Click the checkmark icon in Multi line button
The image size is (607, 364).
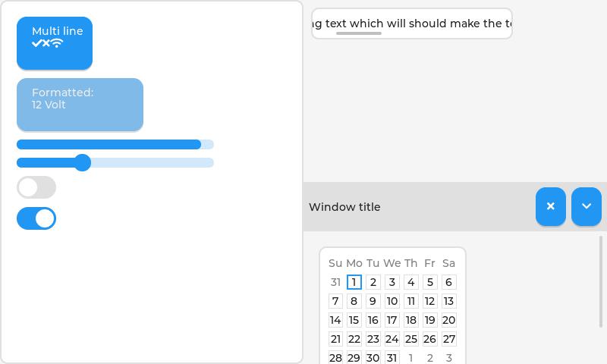coord(36,43)
